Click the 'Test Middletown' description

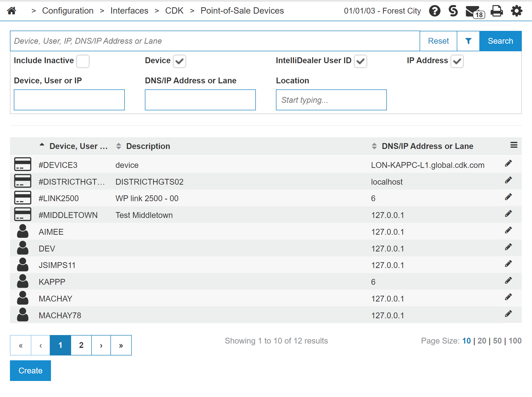[x=144, y=215]
